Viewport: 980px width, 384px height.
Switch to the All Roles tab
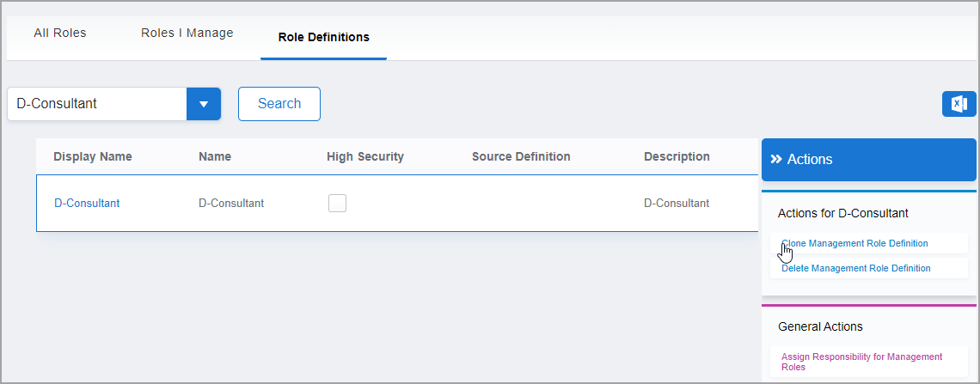click(x=60, y=34)
